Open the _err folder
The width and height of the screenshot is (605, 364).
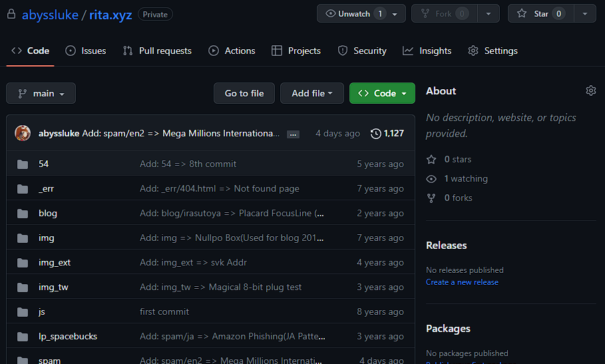[47, 188]
